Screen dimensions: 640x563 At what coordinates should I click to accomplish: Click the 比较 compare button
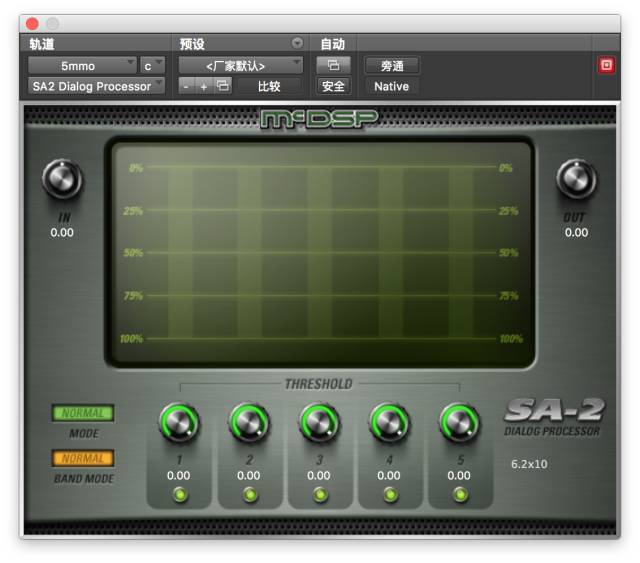[x=269, y=86]
